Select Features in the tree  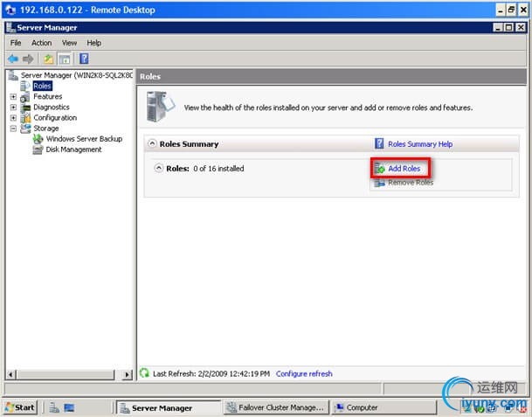pos(48,96)
